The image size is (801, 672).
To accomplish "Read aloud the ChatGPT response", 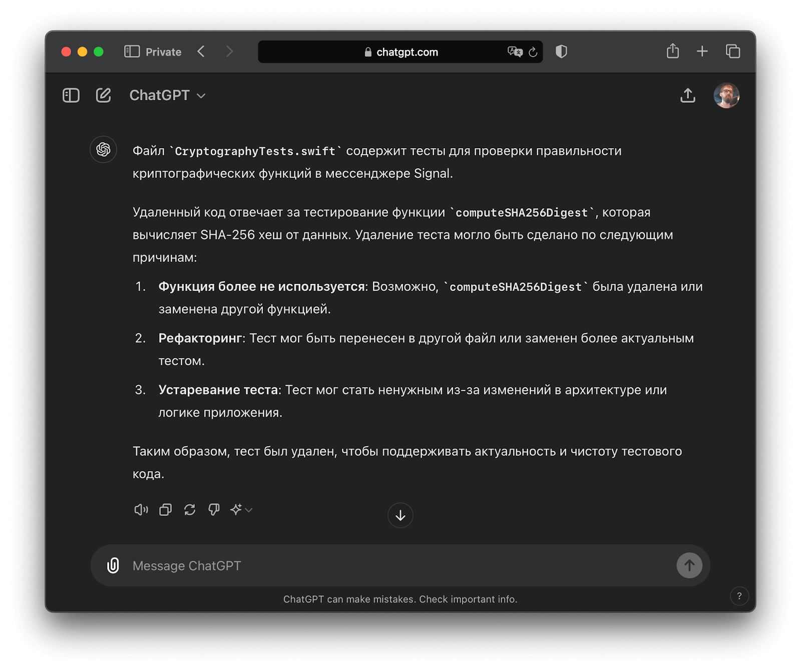I will click(141, 509).
